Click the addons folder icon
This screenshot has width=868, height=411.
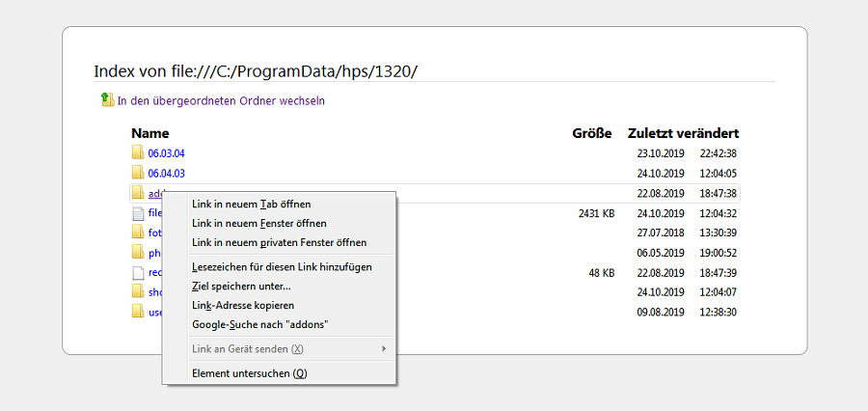point(138,194)
